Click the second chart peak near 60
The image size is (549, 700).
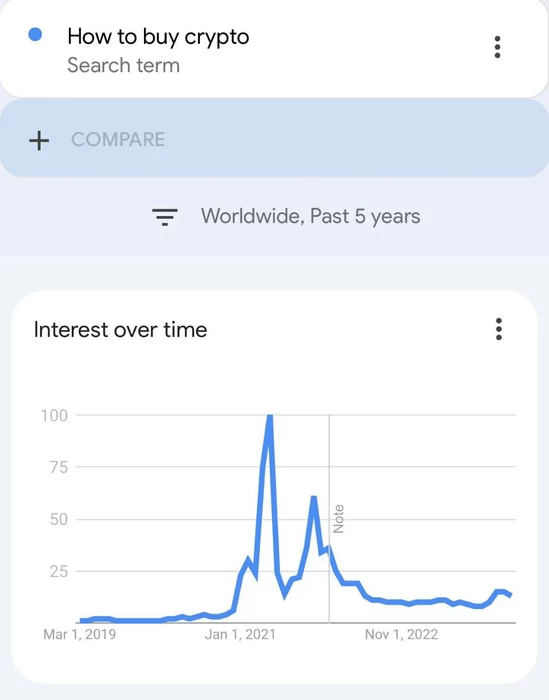(x=314, y=499)
